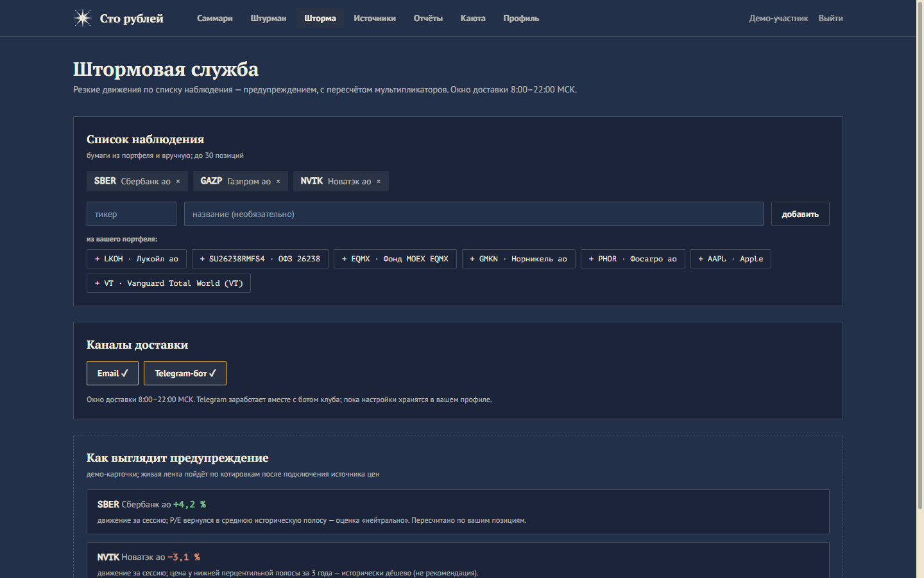Click the Список наблюдения heading
Screen dimensions: 924x578
[146, 139]
